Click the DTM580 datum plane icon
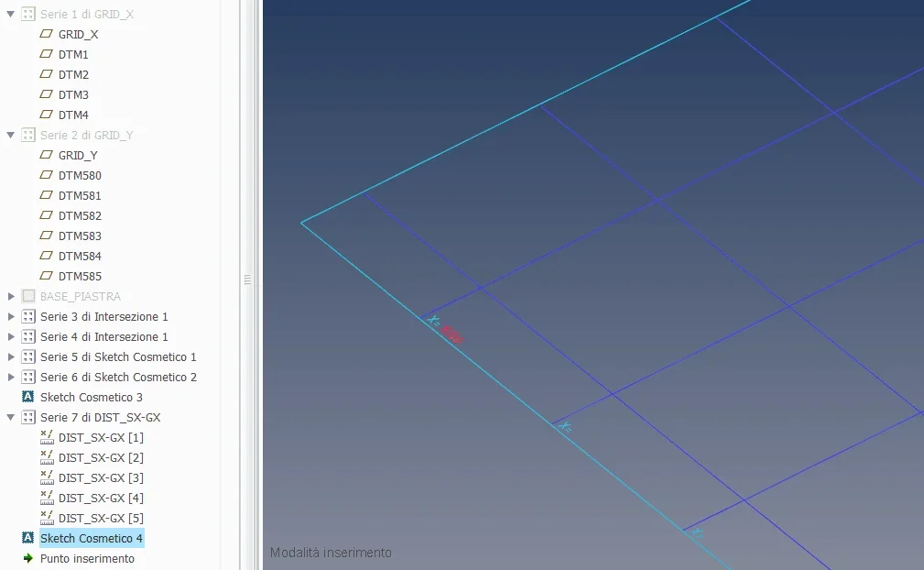 click(47, 175)
